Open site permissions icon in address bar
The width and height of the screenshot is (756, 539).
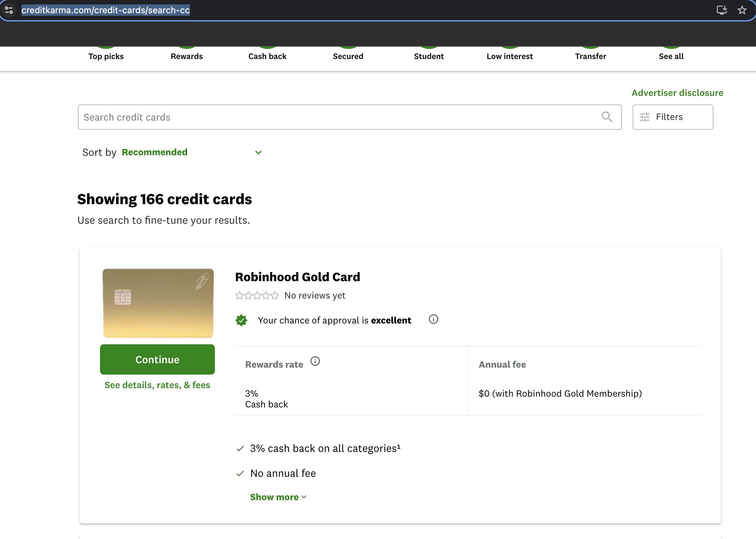click(9, 10)
